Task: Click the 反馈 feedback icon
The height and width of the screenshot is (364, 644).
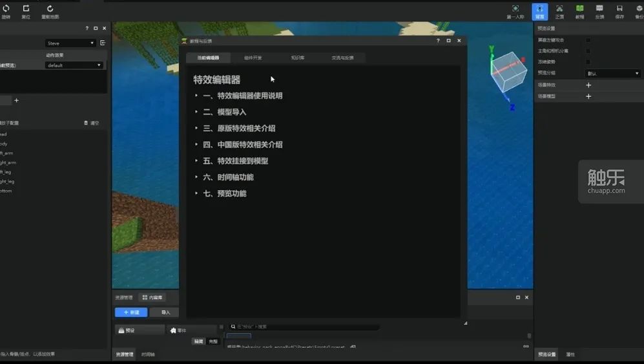Action: [599, 9]
